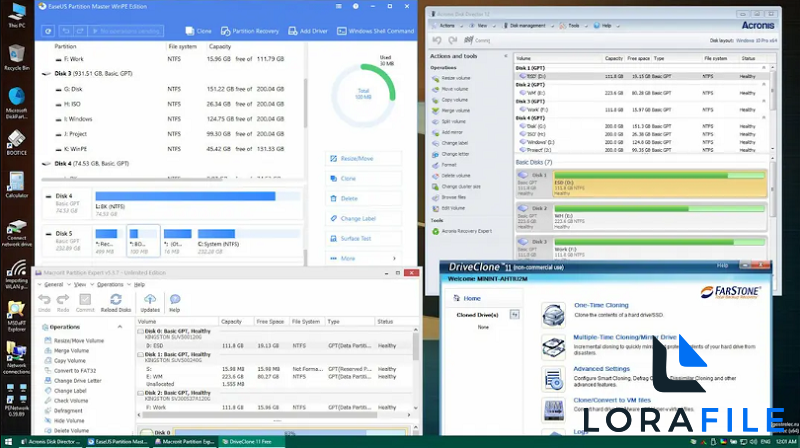Click Reload Disks in Macrorit toolbar
This screenshot has height=448, width=800.
pos(116,303)
